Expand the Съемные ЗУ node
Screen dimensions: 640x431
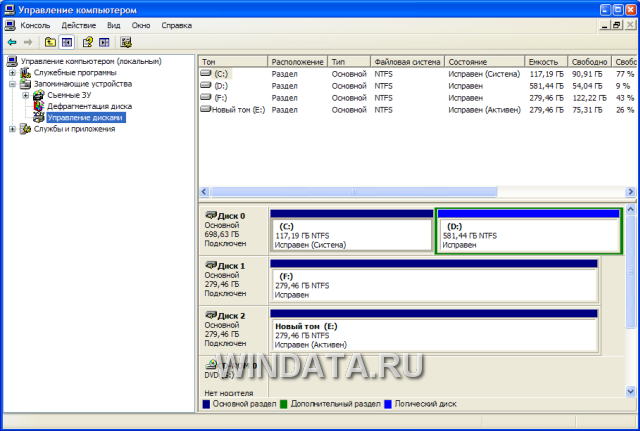(x=26, y=95)
